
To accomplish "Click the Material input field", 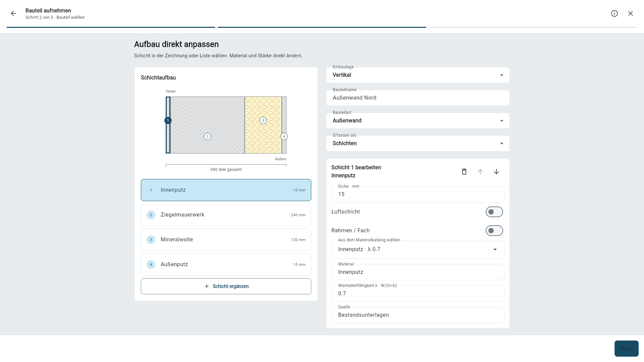I will (x=418, y=272).
